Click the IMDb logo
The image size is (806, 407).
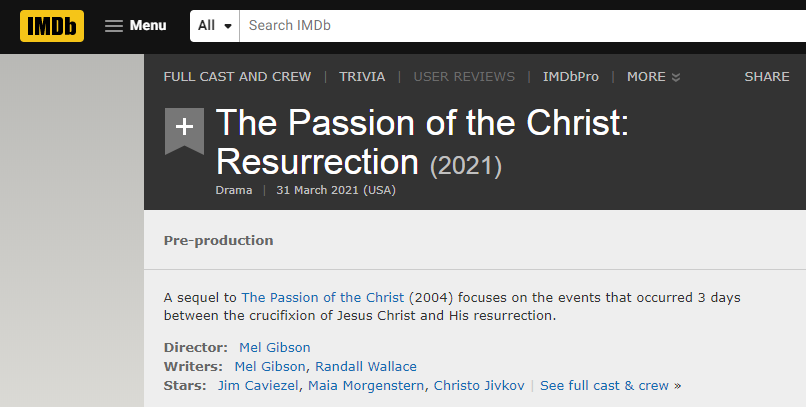(52, 25)
